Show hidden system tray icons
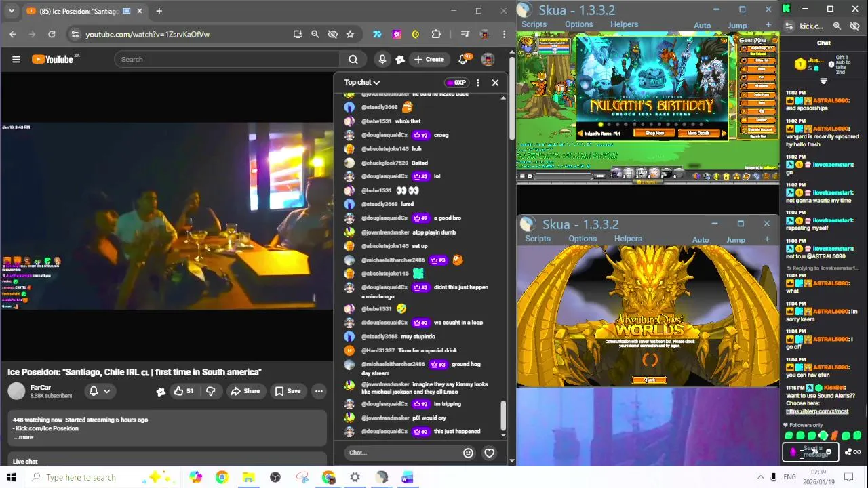Image resolution: width=868 pixels, height=488 pixels. pyautogui.click(x=760, y=478)
